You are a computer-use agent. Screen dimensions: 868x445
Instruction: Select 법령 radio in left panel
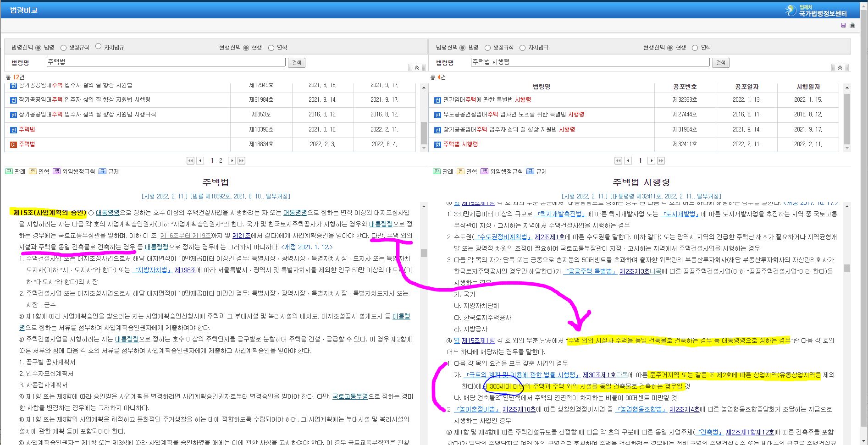click(x=39, y=48)
